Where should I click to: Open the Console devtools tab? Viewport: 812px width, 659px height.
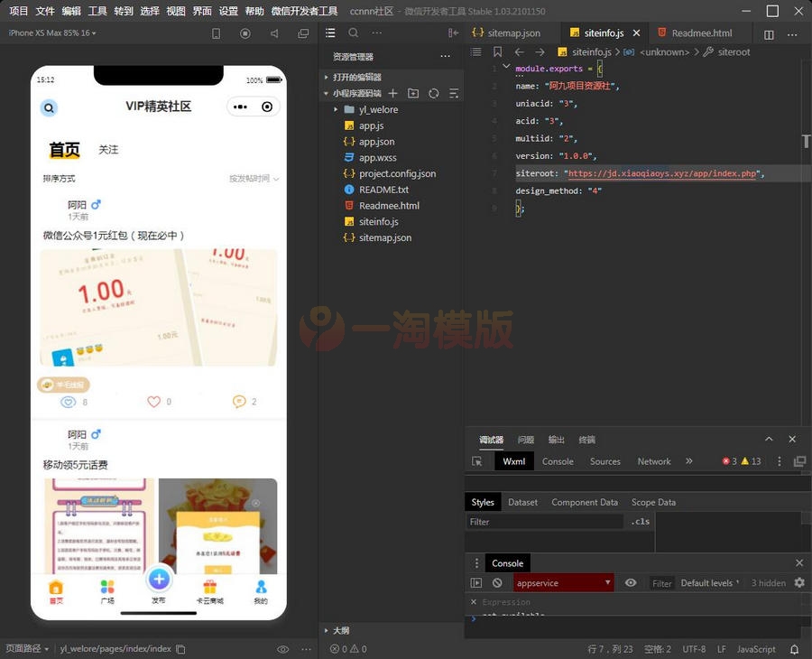(558, 461)
